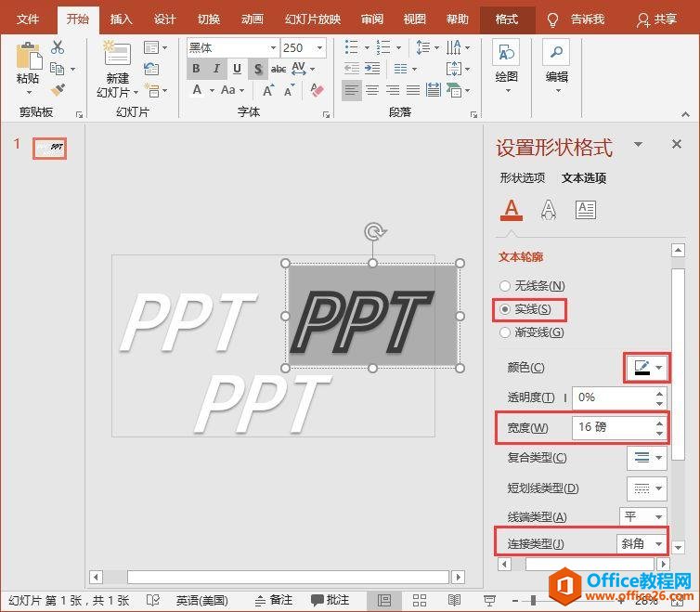Open the 动画 (Animations) ribbon tab
This screenshot has height=612, width=700.
(252, 19)
